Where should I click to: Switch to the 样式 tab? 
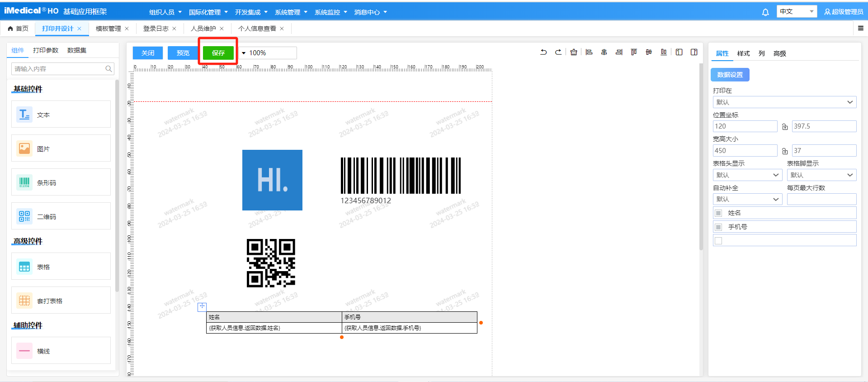coord(743,53)
